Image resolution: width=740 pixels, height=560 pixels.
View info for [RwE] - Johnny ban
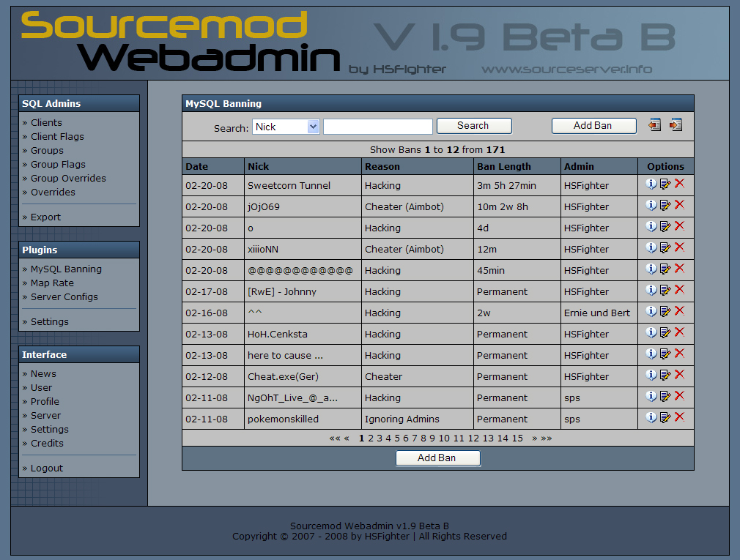coord(651,290)
